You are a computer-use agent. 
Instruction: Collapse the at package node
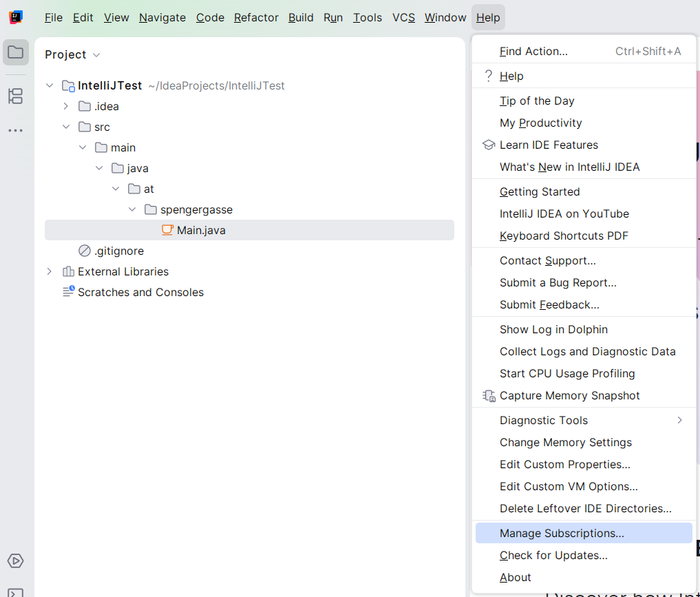[x=116, y=189]
